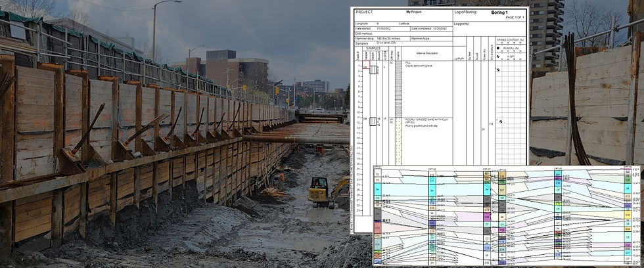Click the Hammer drop 140 lbs/30 inches entry

coord(382,39)
